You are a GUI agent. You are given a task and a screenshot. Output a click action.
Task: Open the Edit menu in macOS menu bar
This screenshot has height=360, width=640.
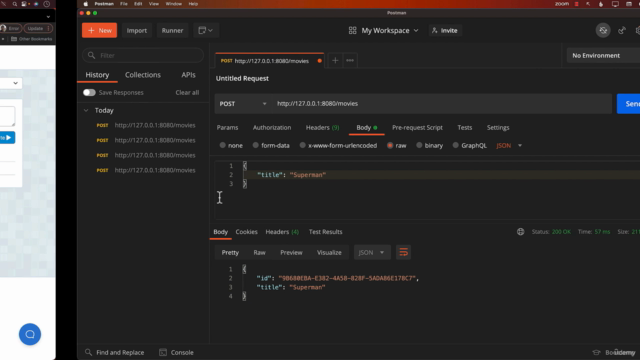pos(138,4)
